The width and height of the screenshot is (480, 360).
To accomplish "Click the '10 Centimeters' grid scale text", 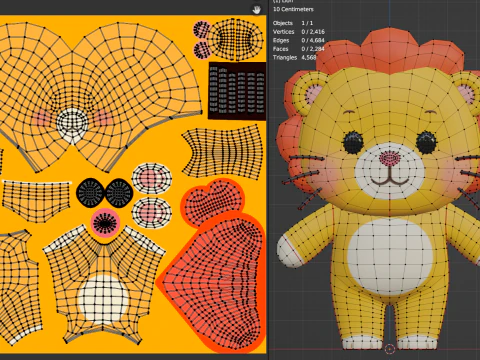I will 293,9.
